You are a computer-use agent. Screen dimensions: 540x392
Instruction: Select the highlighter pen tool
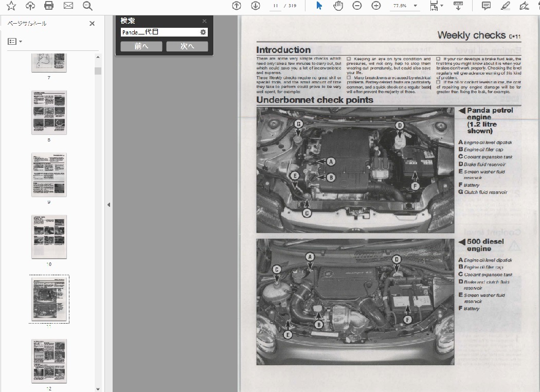[505, 6]
